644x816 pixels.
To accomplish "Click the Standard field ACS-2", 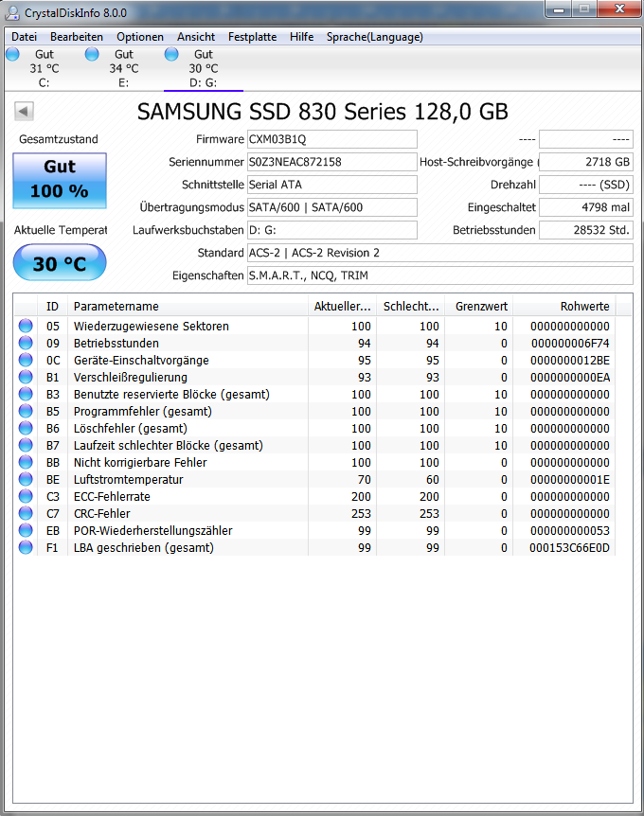I will click(x=440, y=253).
